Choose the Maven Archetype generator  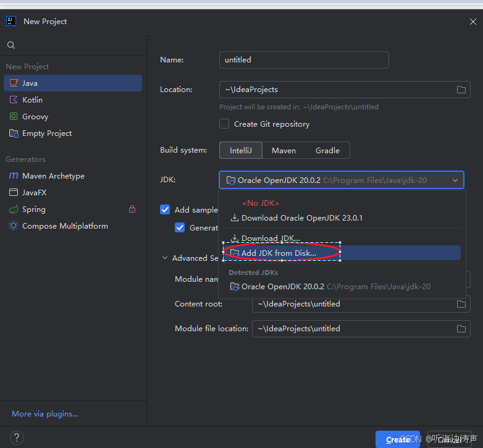[73, 175]
